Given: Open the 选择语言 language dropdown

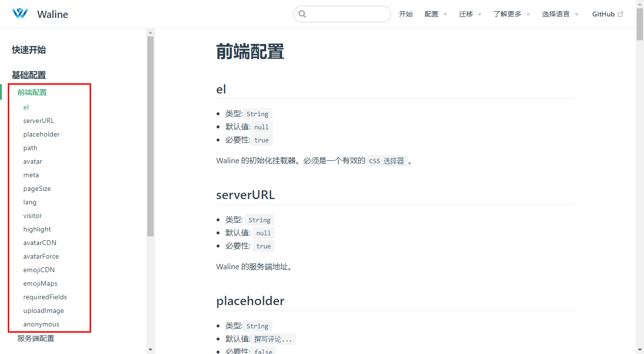Looking at the screenshot, I should (560, 14).
